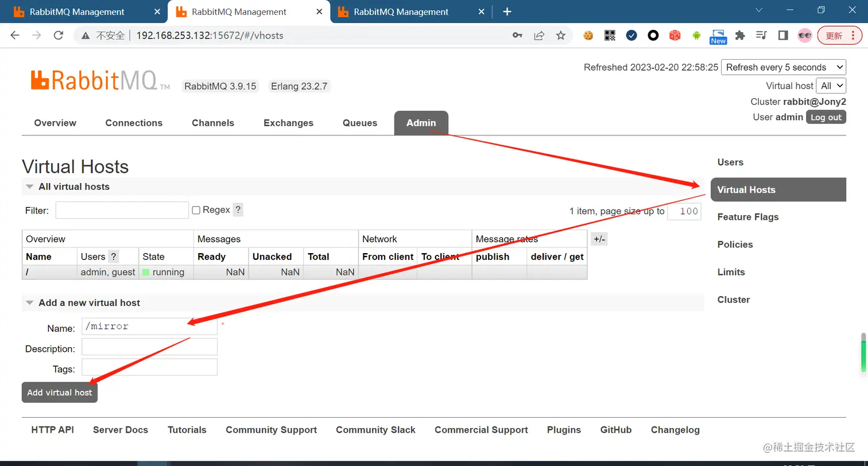Click the Name field containing /mirror
The image size is (868, 466).
point(150,326)
